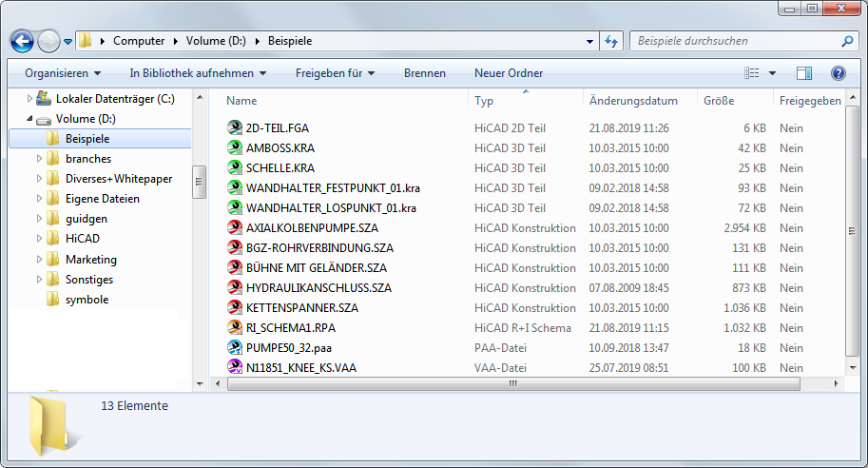The width and height of the screenshot is (868, 468).
Task: Click the change view icon
Action: pos(752,73)
